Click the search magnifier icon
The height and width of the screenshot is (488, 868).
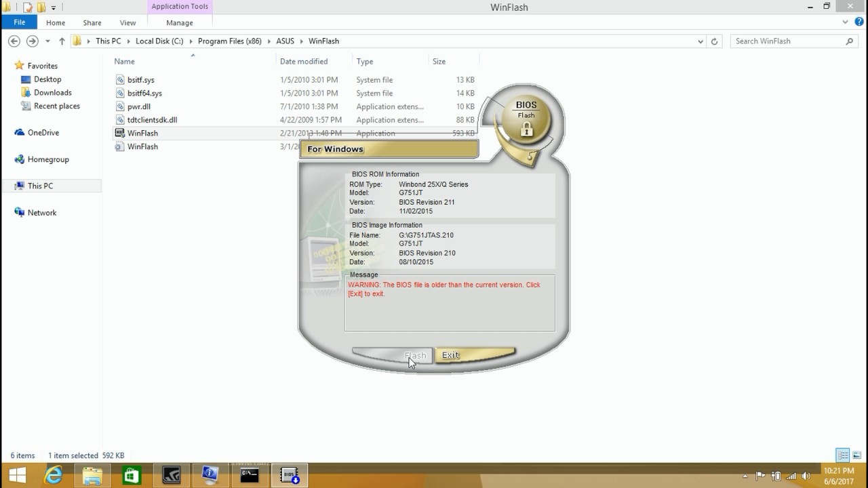click(849, 41)
